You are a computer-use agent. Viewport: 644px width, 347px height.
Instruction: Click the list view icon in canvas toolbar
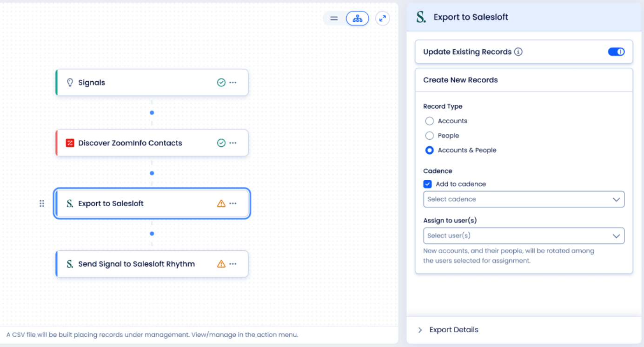click(334, 19)
